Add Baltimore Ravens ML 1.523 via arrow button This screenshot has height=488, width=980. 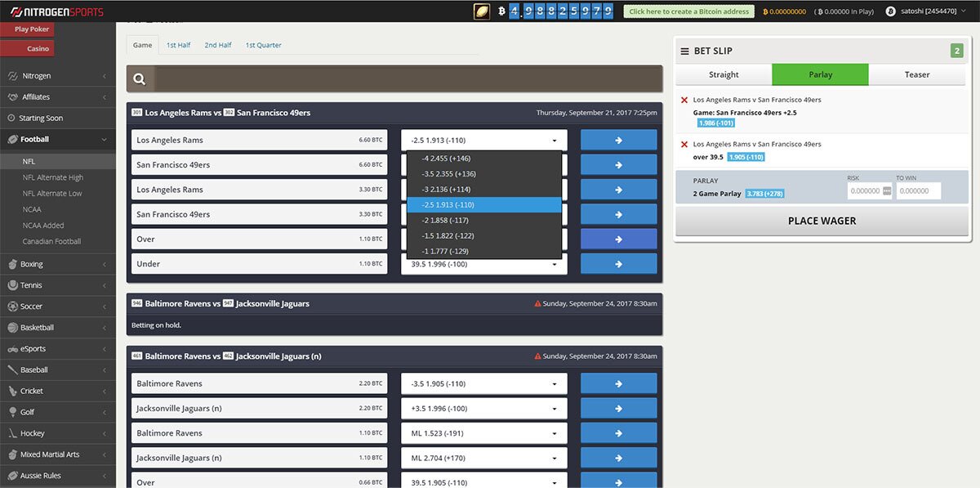pos(618,433)
